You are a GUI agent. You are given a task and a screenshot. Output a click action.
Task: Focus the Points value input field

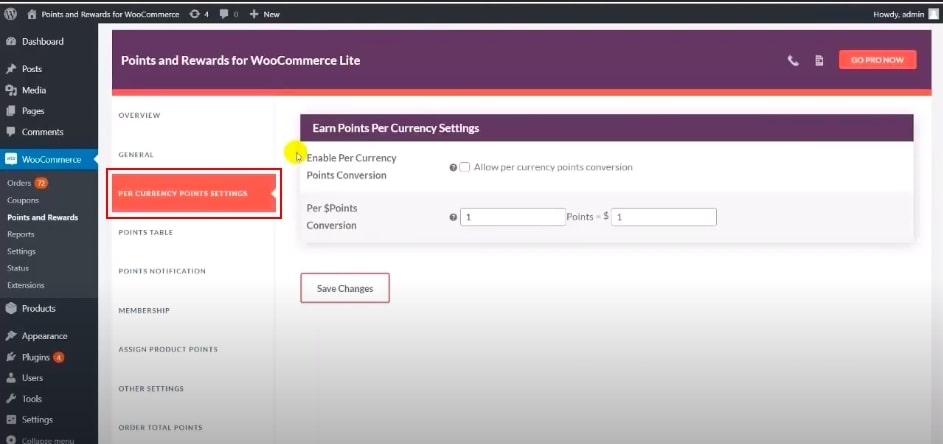coord(513,217)
